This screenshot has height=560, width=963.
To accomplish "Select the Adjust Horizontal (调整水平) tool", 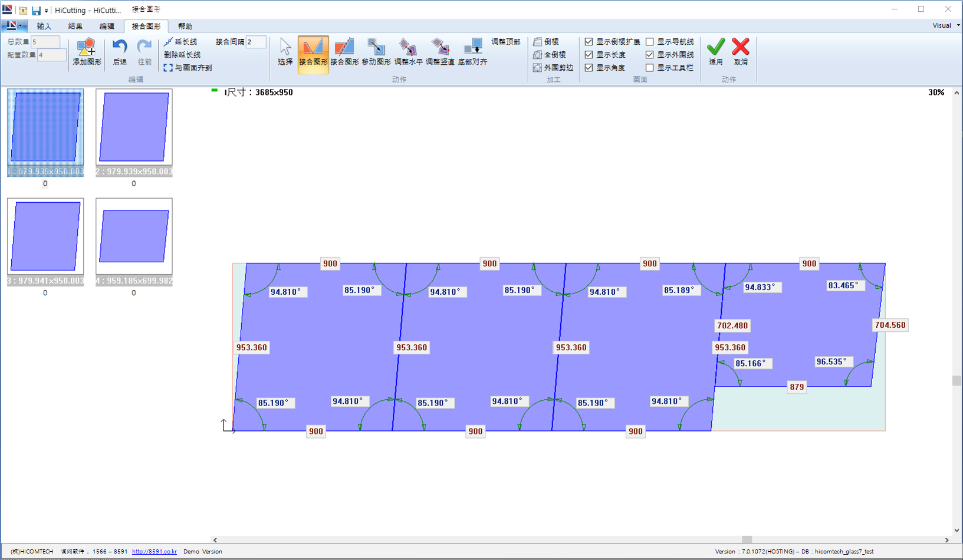I will pyautogui.click(x=408, y=48).
